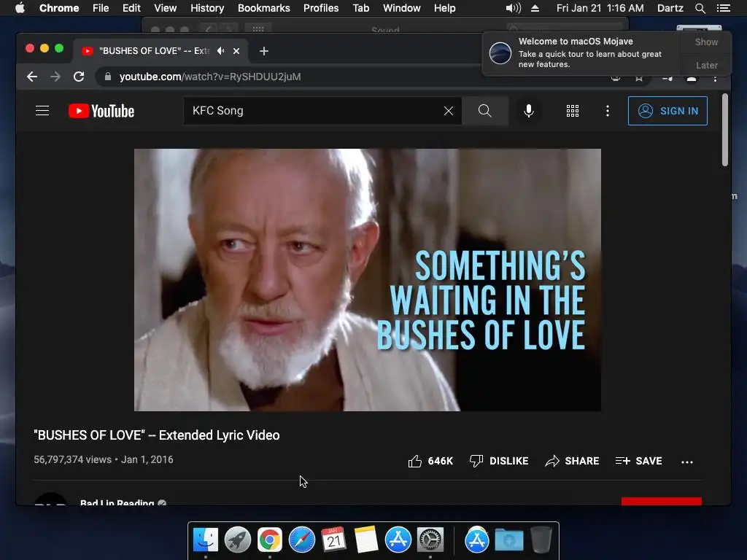Click the menu bar clock date

[x=600, y=8]
